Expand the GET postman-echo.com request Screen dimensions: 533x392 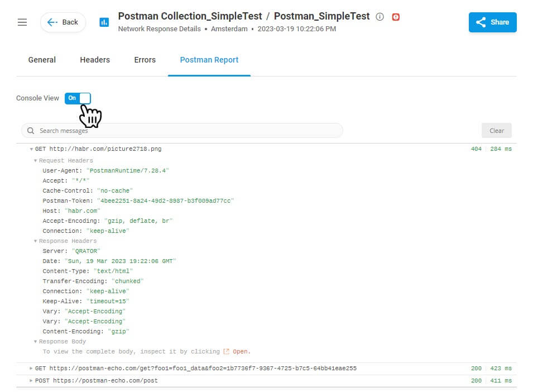point(32,369)
